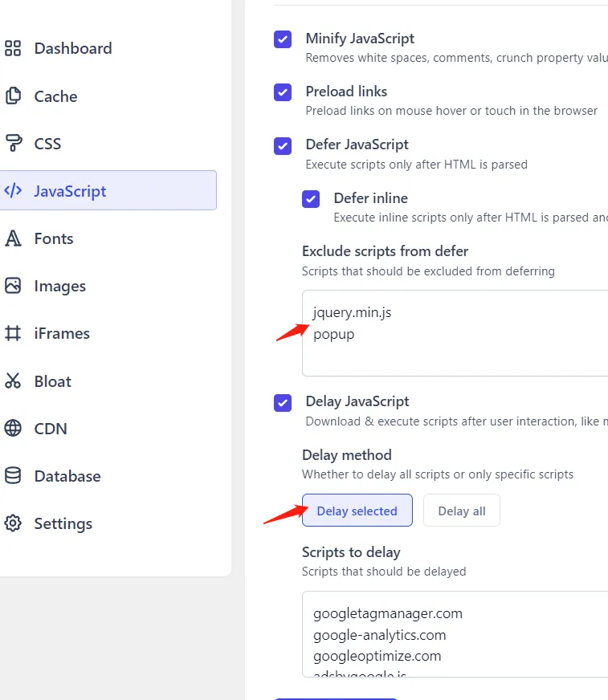Click the CDN globe icon
Image resolution: width=608 pixels, height=700 pixels.
point(13,429)
